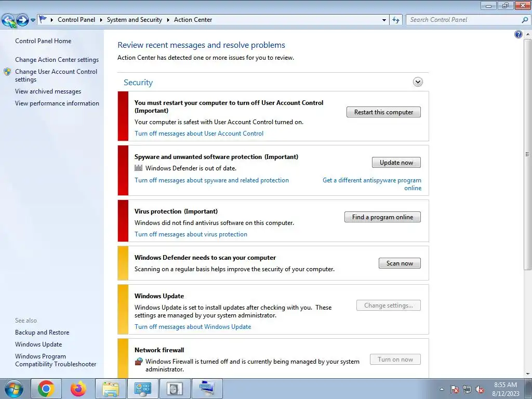Select Action Center breadcrumb item
532x399 pixels.
click(x=193, y=20)
